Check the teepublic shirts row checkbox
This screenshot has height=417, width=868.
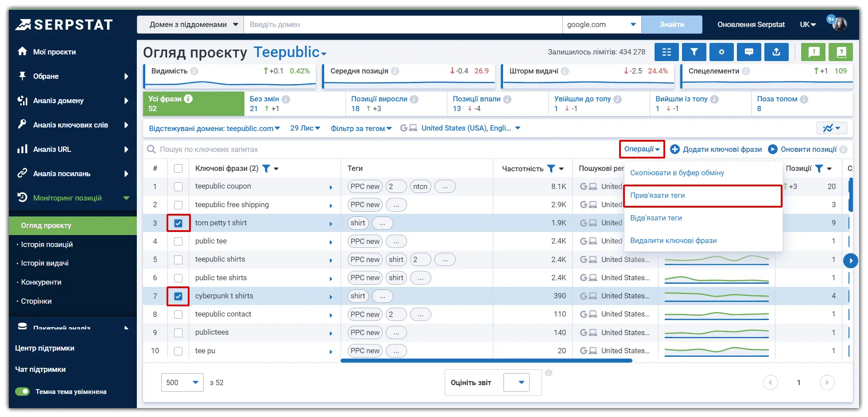click(x=178, y=260)
